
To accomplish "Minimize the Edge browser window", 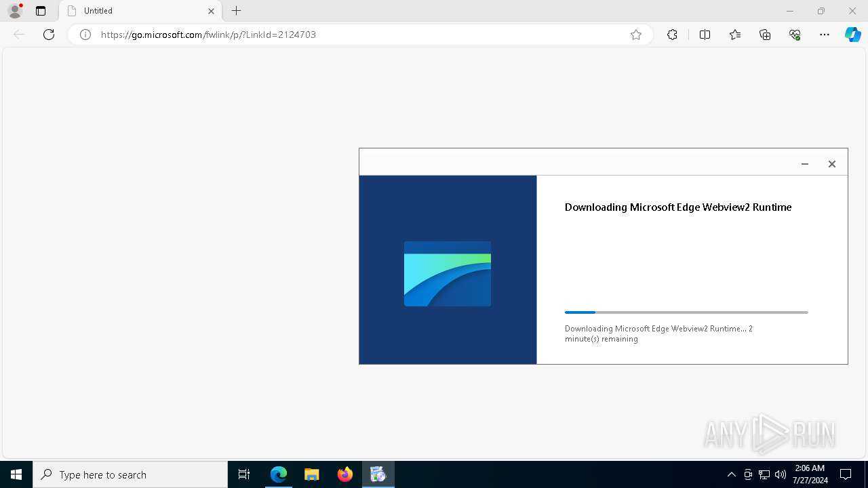I will tap(790, 11).
